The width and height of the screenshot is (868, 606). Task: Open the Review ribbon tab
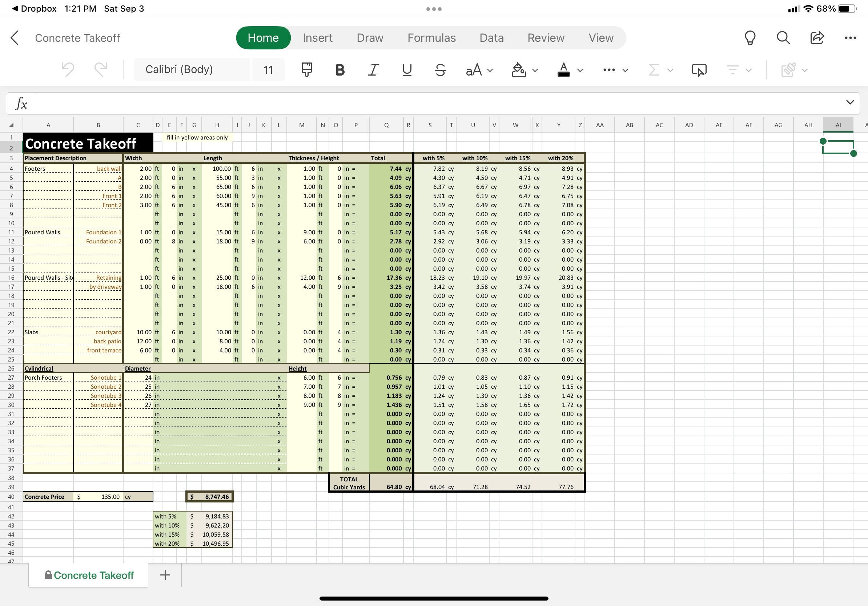[x=546, y=38]
